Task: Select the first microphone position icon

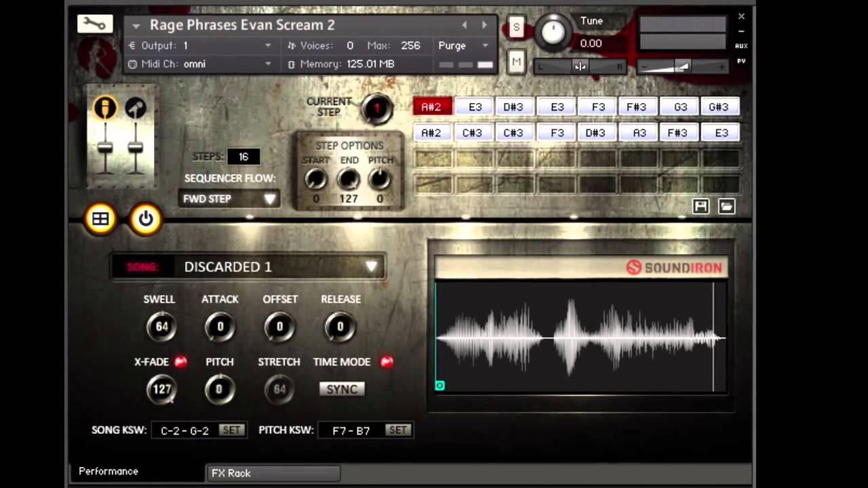Action: click(x=104, y=108)
